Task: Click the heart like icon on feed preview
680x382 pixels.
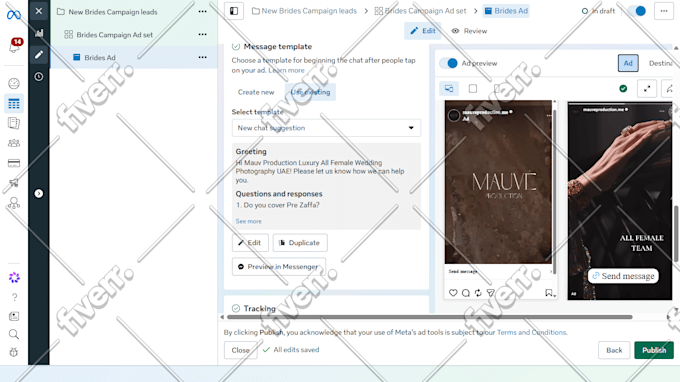Action: click(x=453, y=293)
